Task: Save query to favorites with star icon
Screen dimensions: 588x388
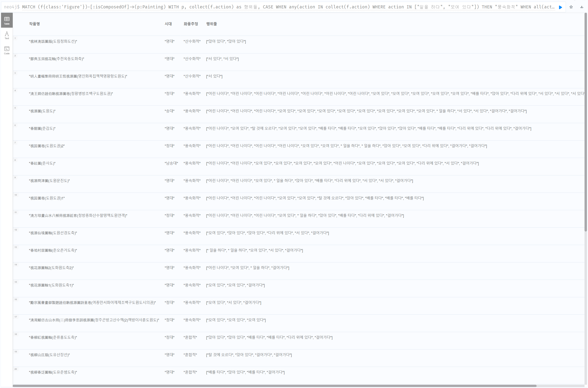Action: (571, 7)
